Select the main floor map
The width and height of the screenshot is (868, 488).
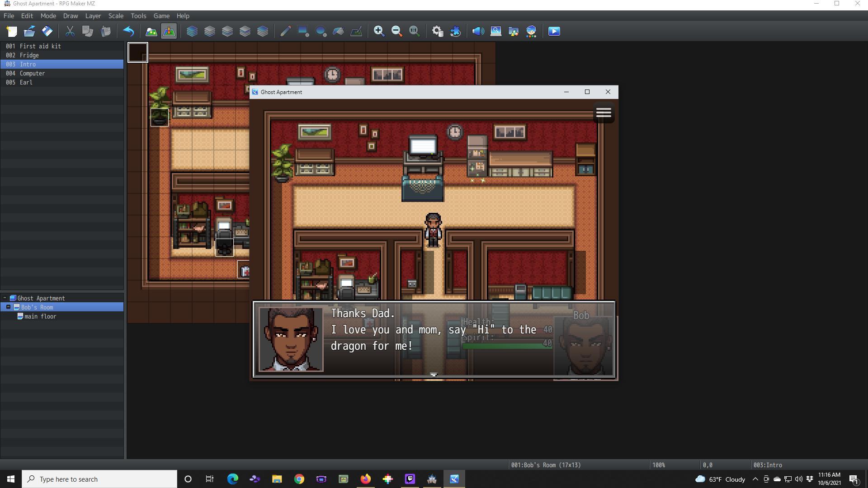point(40,316)
